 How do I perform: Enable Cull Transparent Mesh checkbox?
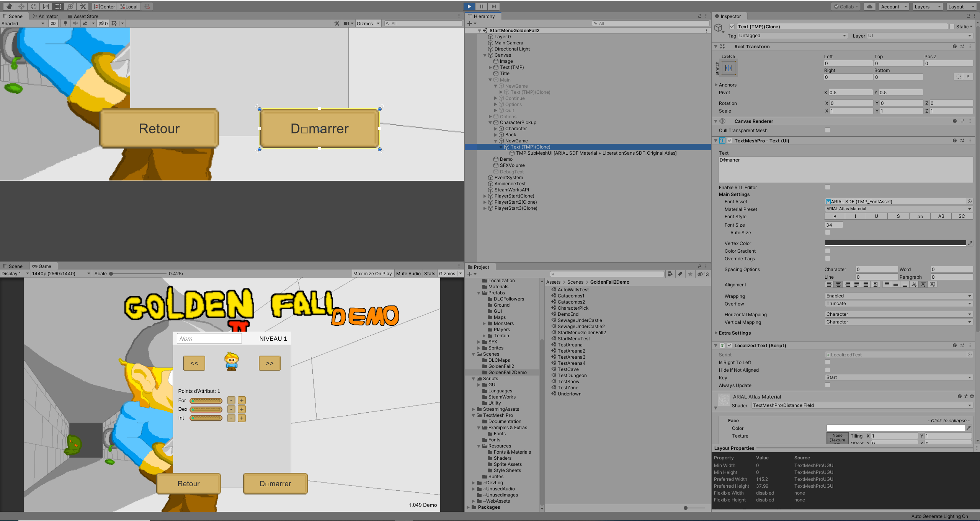[x=828, y=131]
